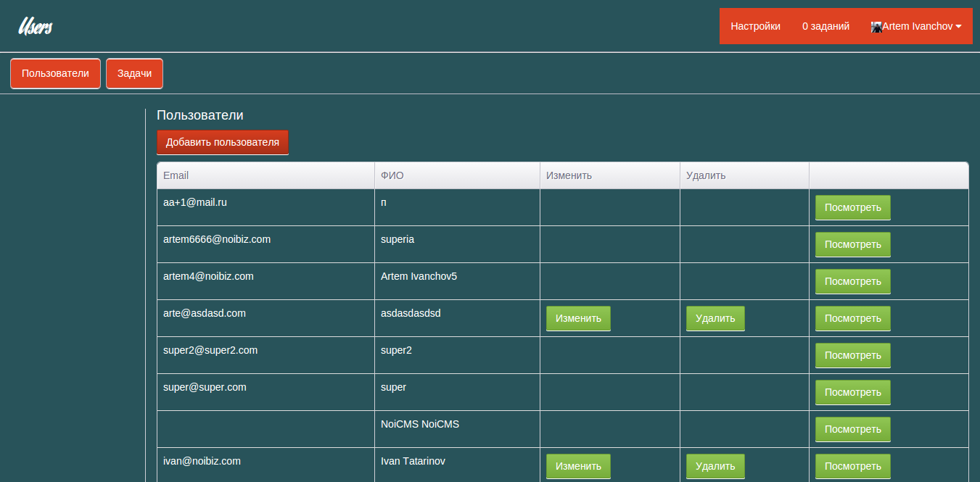This screenshot has height=482, width=980.
Task: Click the Users logo
Action: [35, 27]
